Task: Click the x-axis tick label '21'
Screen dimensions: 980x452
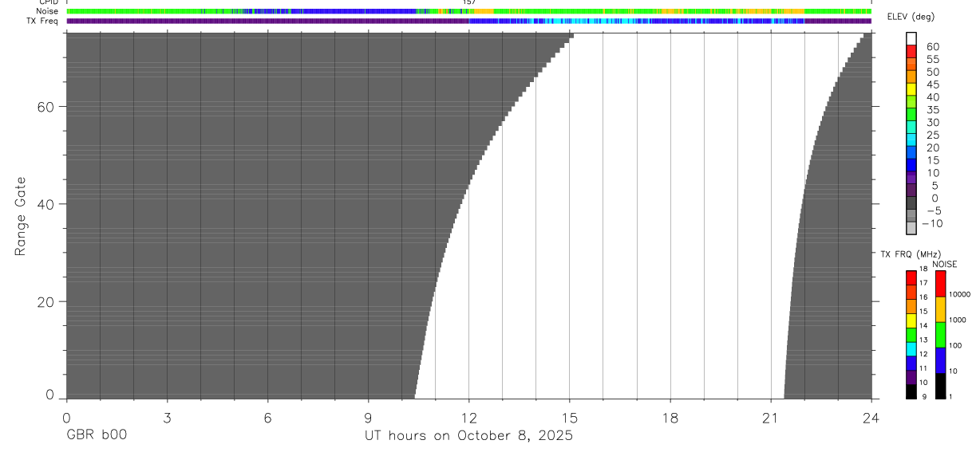Action: (771, 417)
